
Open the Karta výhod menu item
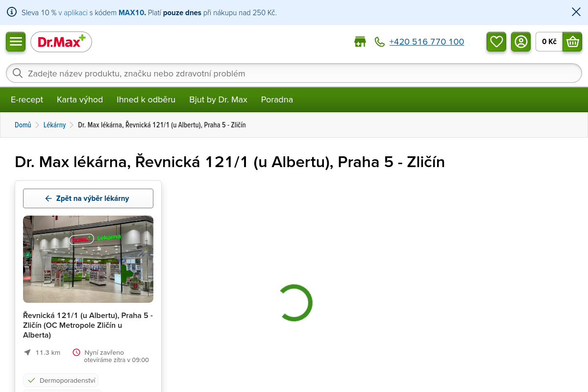(80, 100)
